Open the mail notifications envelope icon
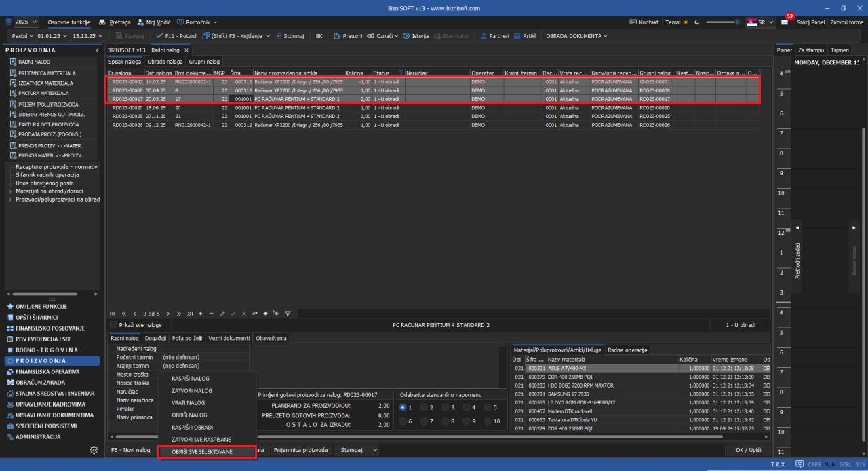Viewport: 868px width, 471px height. tap(785, 22)
